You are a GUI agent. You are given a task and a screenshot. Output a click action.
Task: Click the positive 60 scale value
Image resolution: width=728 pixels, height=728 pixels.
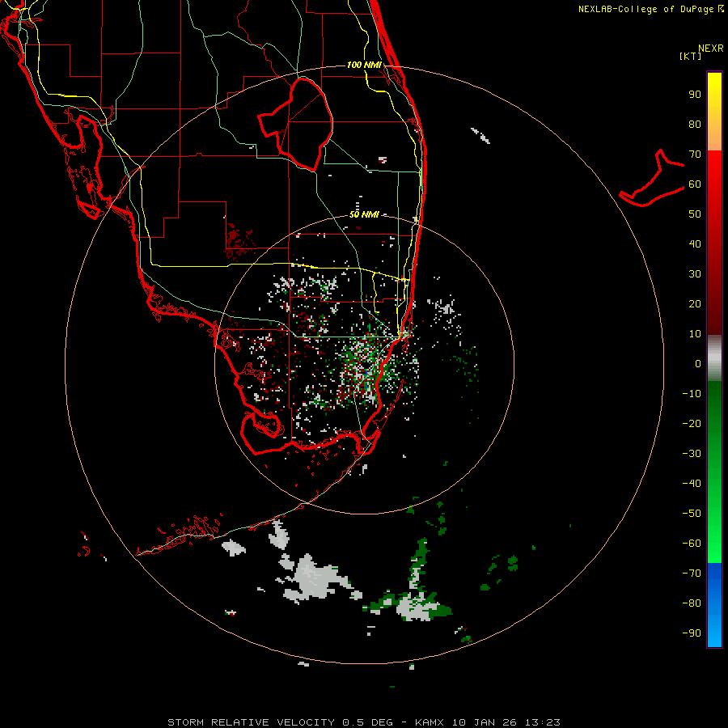pyautogui.click(x=695, y=184)
